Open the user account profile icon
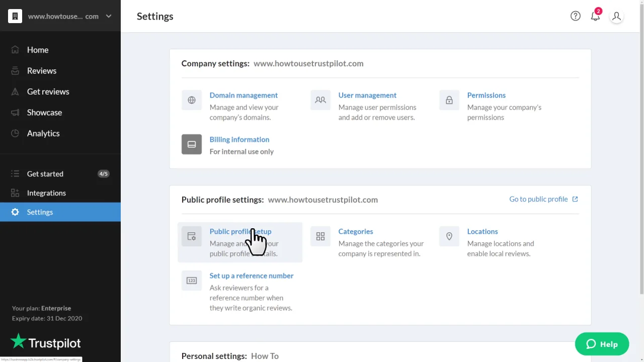Image resolution: width=644 pixels, height=362 pixels. [x=616, y=16]
